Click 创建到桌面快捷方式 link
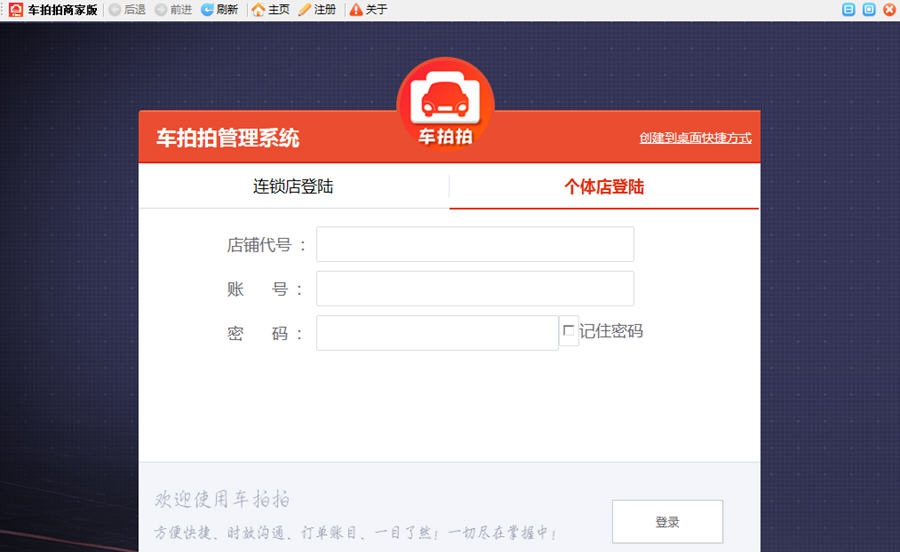Screen dimensions: 900x552 click(x=696, y=138)
